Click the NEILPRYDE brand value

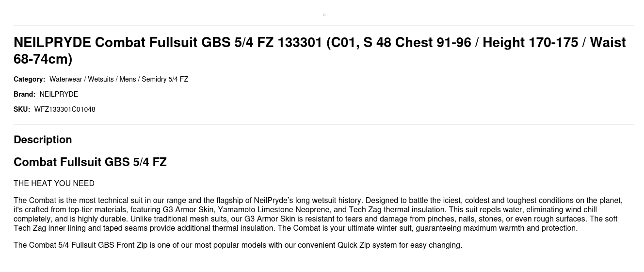pyautogui.click(x=59, y=94)
